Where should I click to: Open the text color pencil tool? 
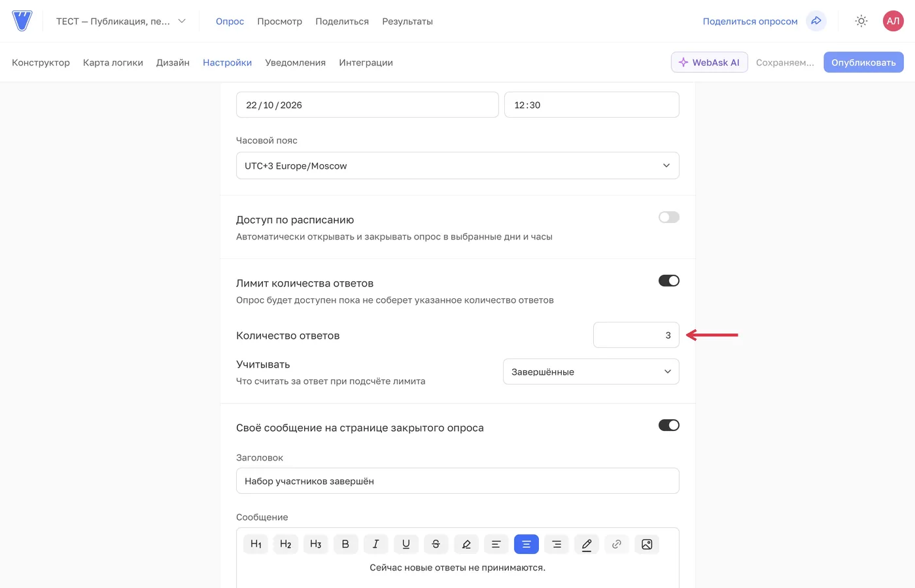[x=587, y=544]
